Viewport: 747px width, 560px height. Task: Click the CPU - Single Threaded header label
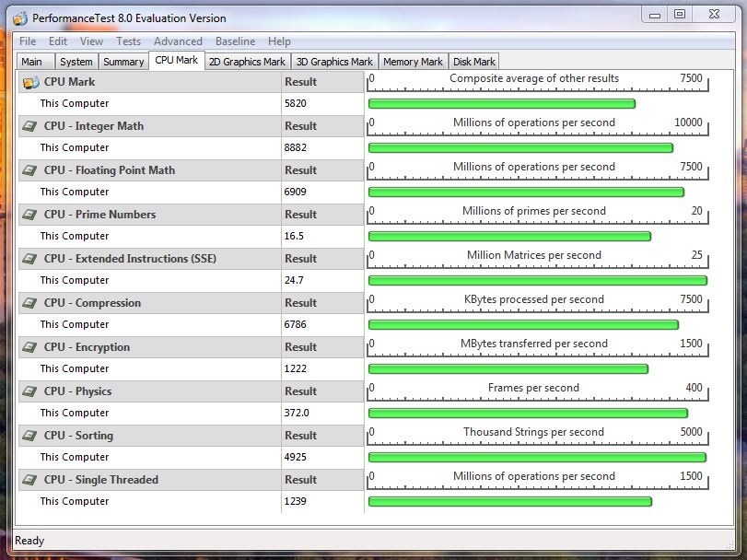point(101,480)
